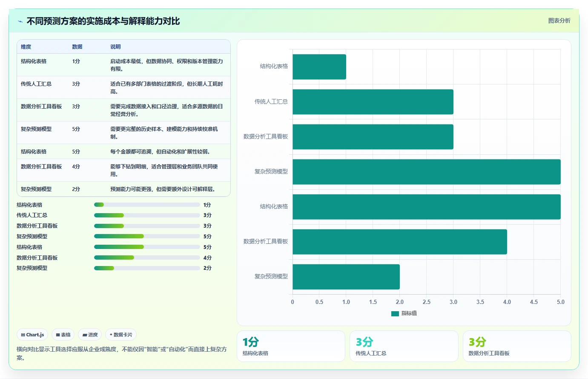Click the 复杂预测模型 progress bar showing 5分
The image size is (588, 379).
coord(147,236)
